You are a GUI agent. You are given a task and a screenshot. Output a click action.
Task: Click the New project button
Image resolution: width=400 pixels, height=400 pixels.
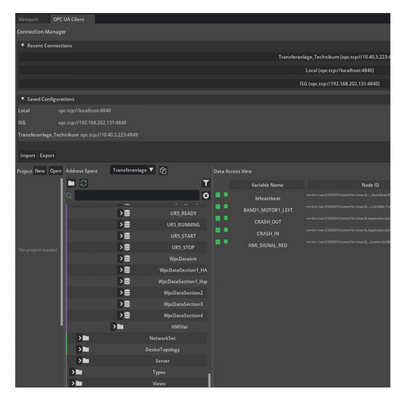pyautogui.click(x=40, y=171)
